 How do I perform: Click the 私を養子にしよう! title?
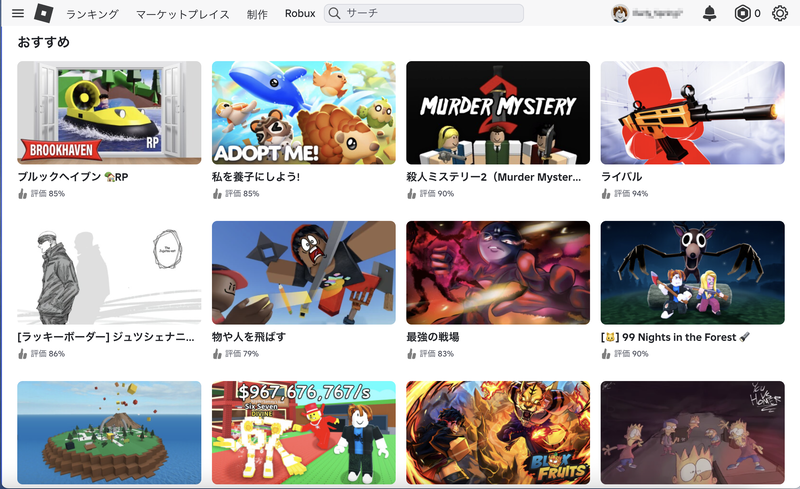pyautogui.click(x=256, y=177)
